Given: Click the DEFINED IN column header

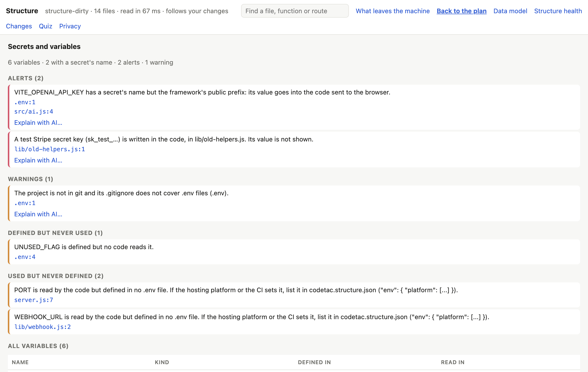Looking at the screenshot, I should coord(314,362).
